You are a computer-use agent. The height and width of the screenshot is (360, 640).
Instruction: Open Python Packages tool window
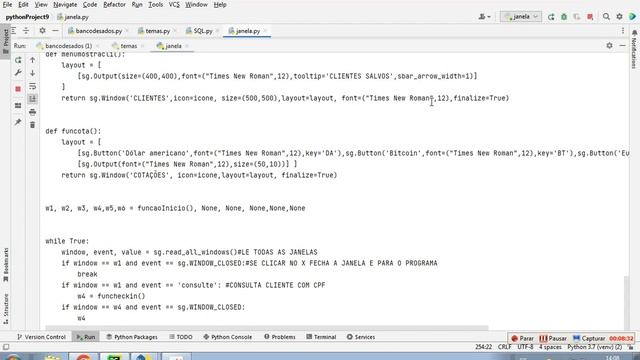click(x=132, y=337)
